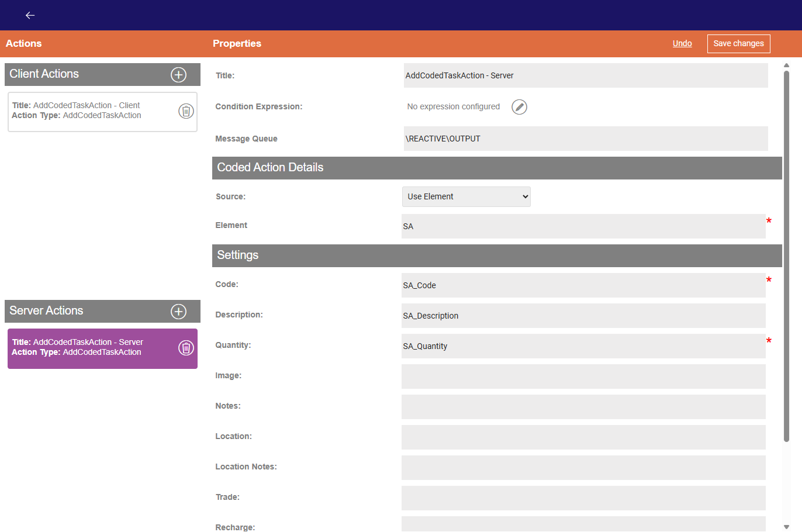Click the back arrow in top bar

pyautogui.click(x=30, y=15)
